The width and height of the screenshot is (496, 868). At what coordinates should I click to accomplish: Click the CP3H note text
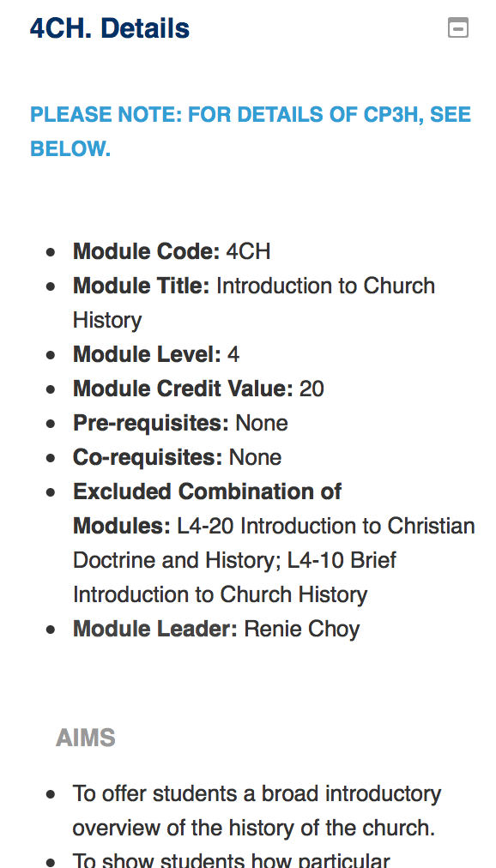pyautogui.click(x=251, y=131)
